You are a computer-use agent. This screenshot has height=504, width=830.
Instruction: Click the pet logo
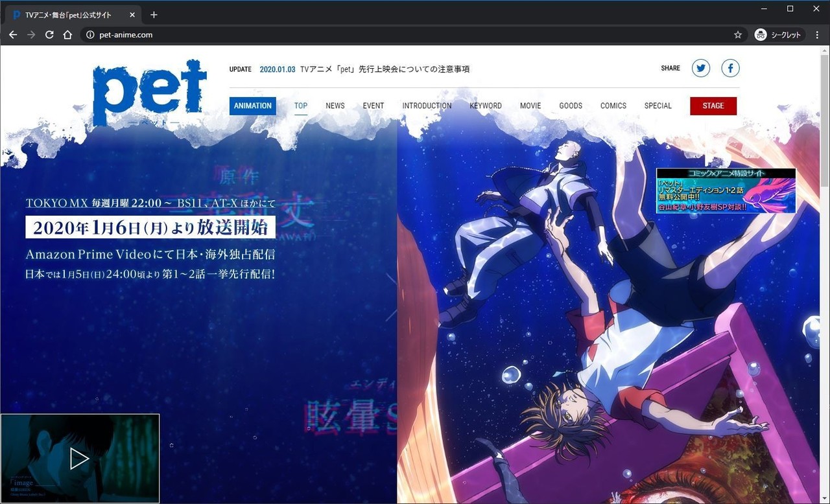tap(150, 93)
